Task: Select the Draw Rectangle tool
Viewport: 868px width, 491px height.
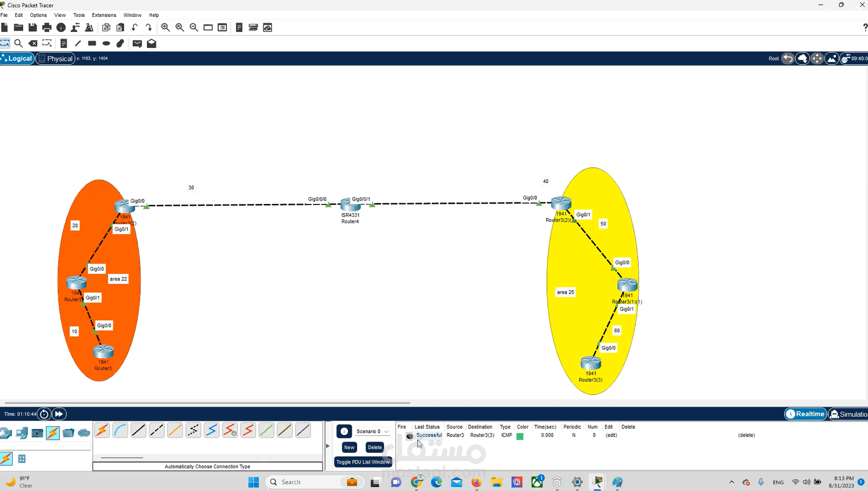Action: 92,43
